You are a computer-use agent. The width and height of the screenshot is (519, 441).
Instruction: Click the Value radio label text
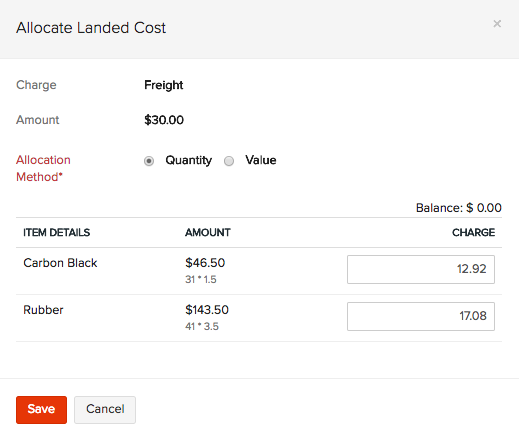point(261,160)
